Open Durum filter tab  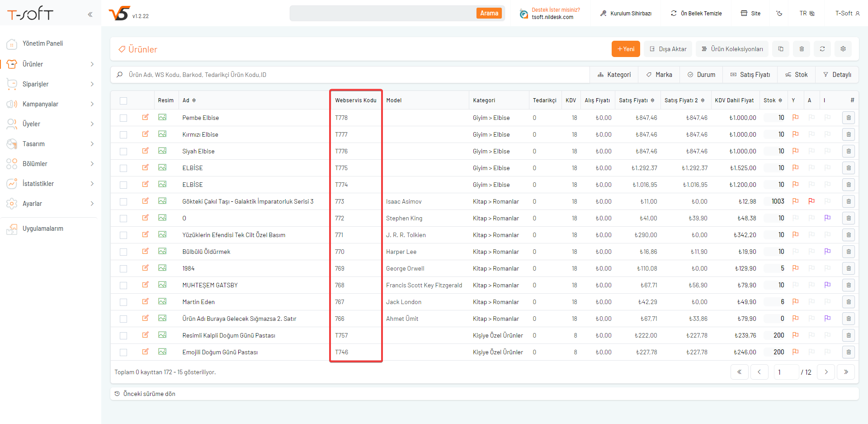click(701, 75)
